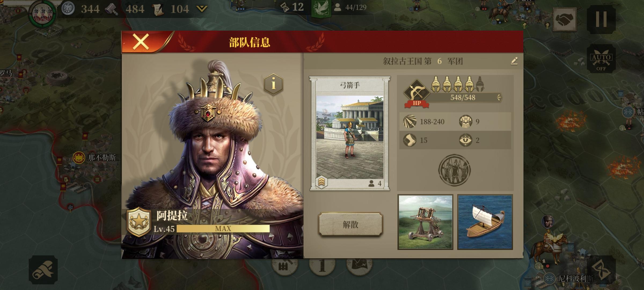Click the dove peace faction flag
644x290 pixels.
(x=321, y=8)
